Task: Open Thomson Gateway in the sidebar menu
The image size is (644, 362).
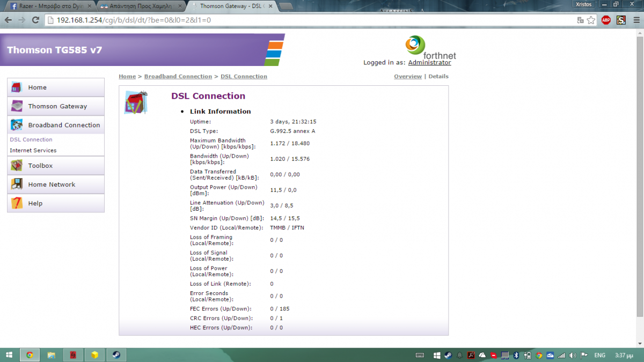Action: coord(56,106)
